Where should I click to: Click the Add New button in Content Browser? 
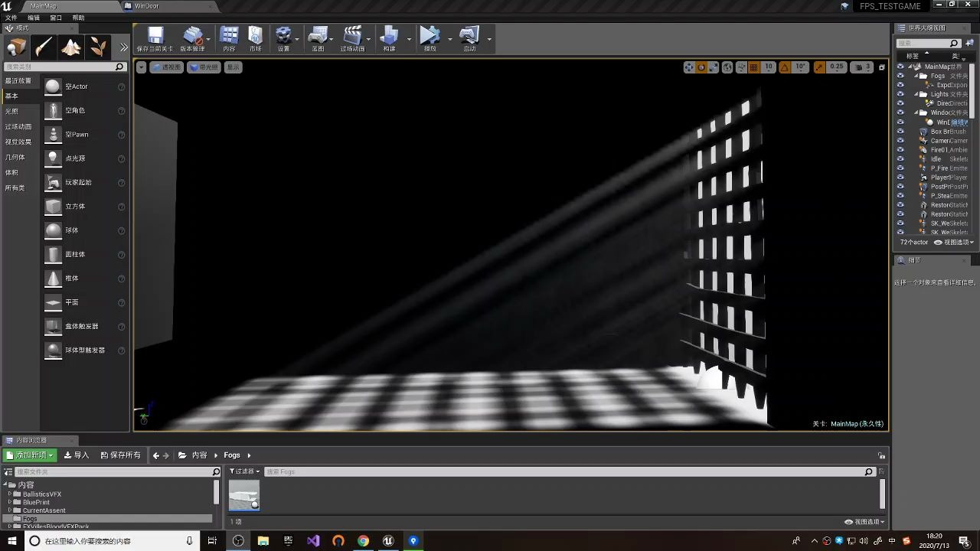tap(28, 455)
